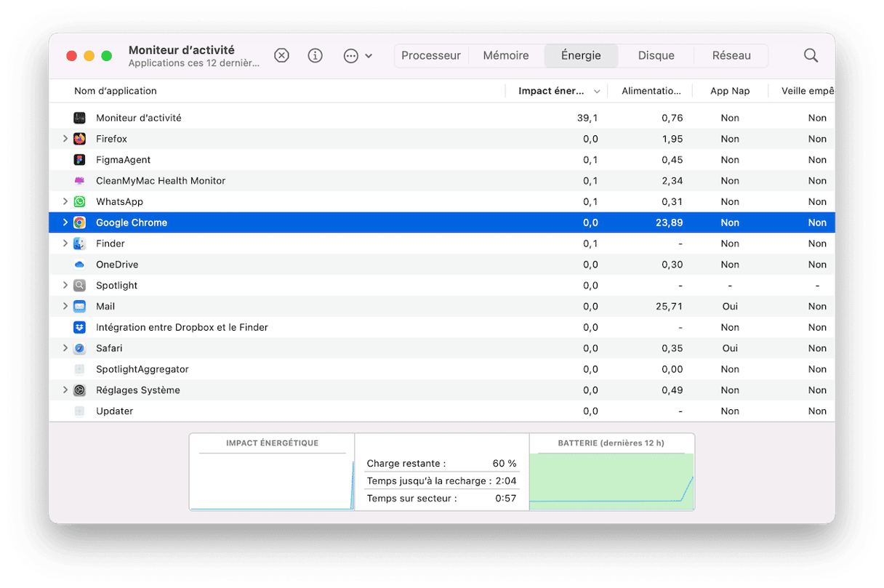Sort by App Nap column header
The image size is (884, 588).
tap(730, 91)
